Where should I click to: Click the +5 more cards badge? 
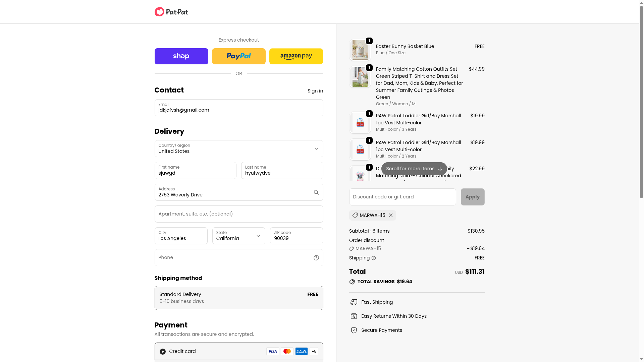(x=314, y=351)
